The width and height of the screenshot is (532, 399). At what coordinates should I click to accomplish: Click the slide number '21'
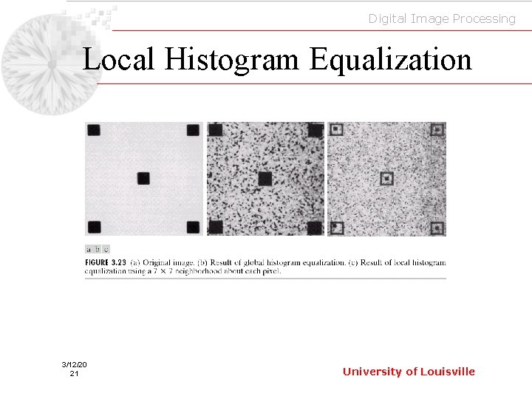click(74, 374)
